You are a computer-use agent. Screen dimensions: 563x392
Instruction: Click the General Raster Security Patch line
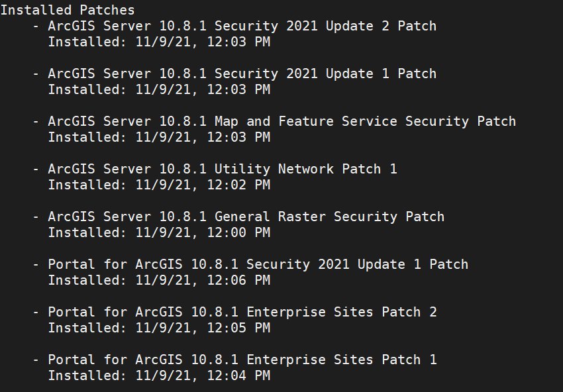246,217
